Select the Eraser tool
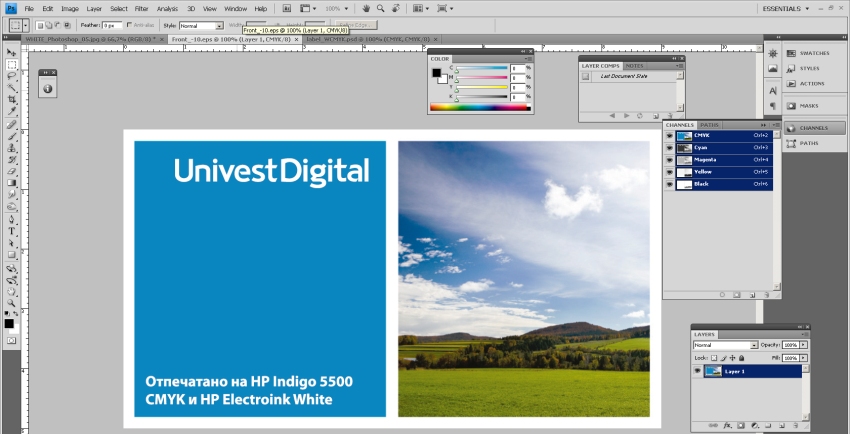The image size is (850, 434). click(11, 172)
